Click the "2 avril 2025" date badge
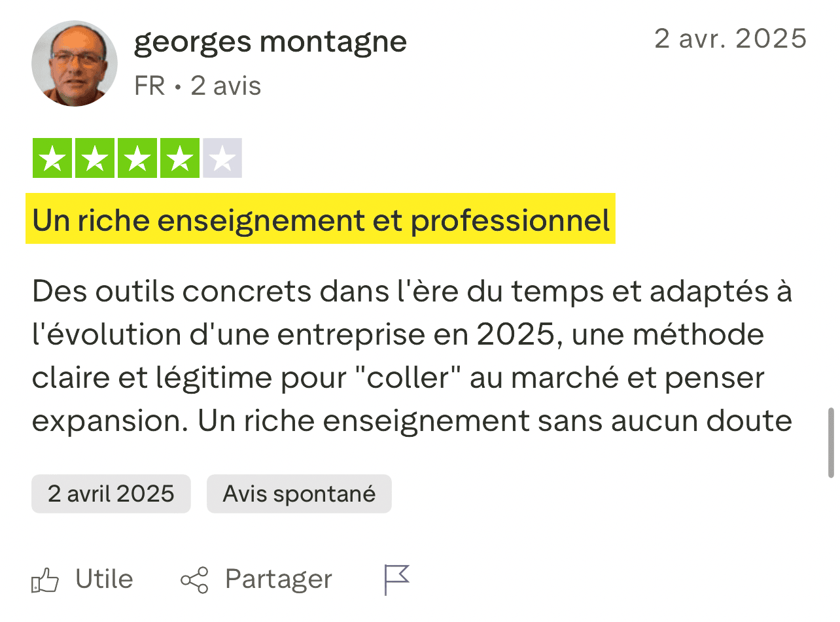Screen dimensions: 840x622 tap(111, 493)
